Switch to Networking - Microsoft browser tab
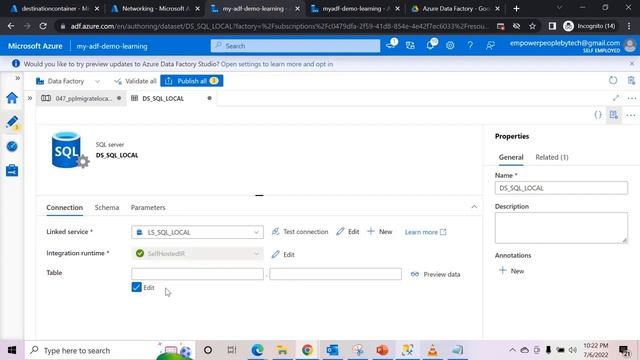Image resolution: width=640 pixels, height=360 pixels. (155, 9)
